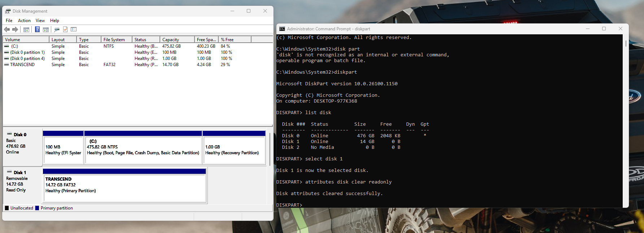Click the document with red checkmark toolbar icon

(x=65, y=29)
